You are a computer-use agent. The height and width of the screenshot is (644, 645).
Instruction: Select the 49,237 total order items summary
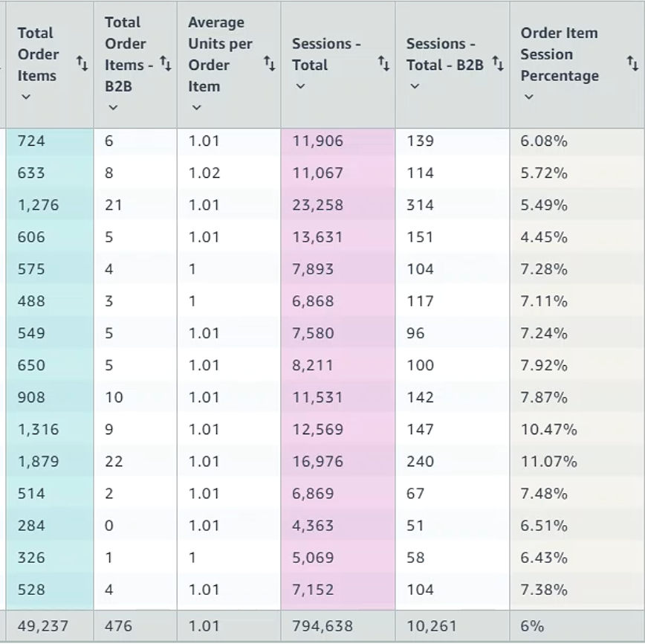(42, 626)
